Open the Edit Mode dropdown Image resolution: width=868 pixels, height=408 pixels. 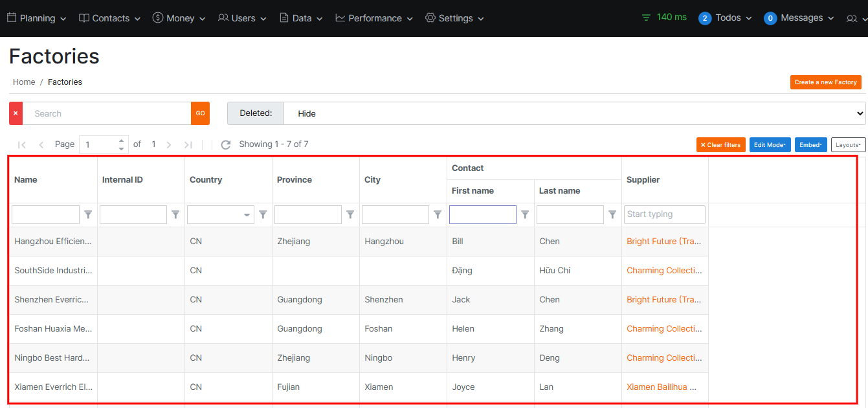point(770,145)
